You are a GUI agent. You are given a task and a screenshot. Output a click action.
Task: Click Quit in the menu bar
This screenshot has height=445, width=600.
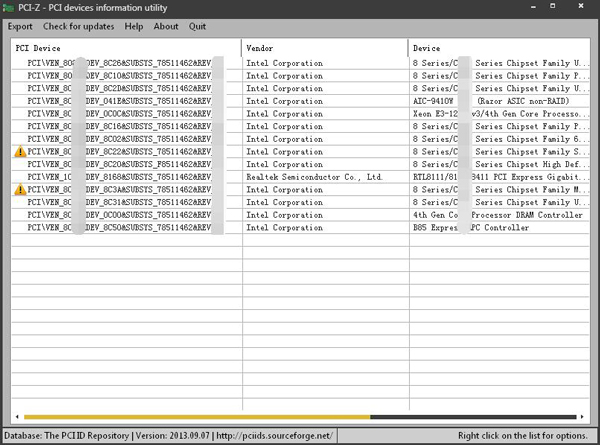click(197, 26)
